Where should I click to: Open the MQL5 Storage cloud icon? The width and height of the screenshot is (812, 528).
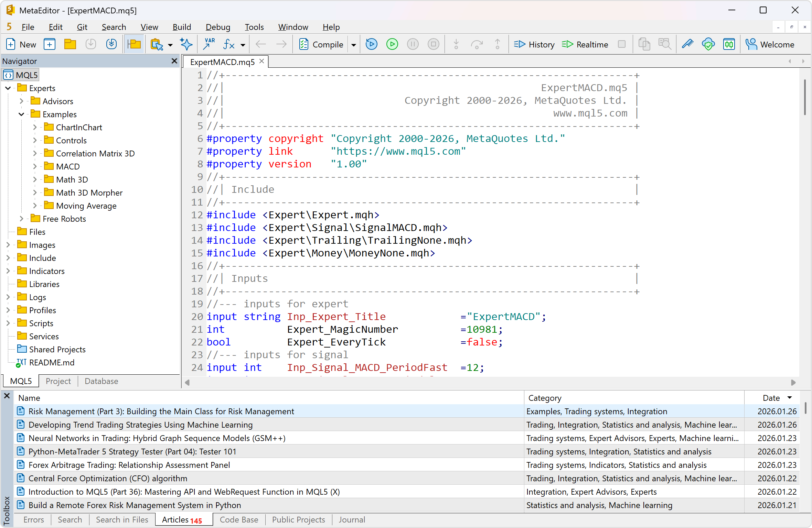708,44
